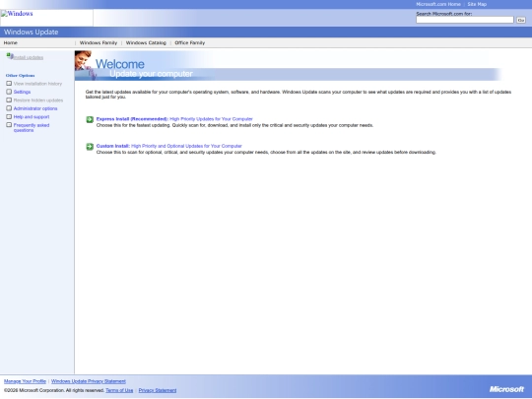Click the Search Microsoft.com input field
The height and width of the screenshot is (399, 532).
pyautogui.click(x=465, y=20)
